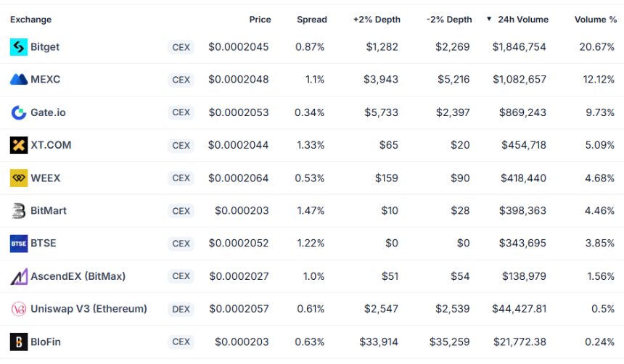
Task: Open the BloFin black logo icon
Action: 19,342
